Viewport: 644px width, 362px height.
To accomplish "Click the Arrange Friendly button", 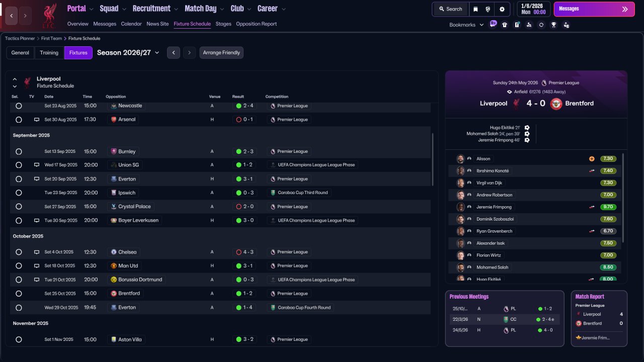I will (x=221, y=53).
